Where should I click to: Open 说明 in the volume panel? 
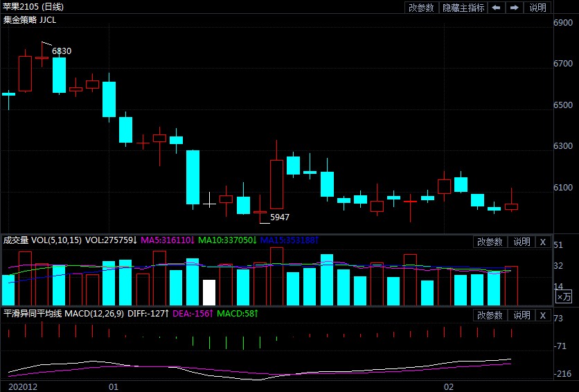coord(522,242)
